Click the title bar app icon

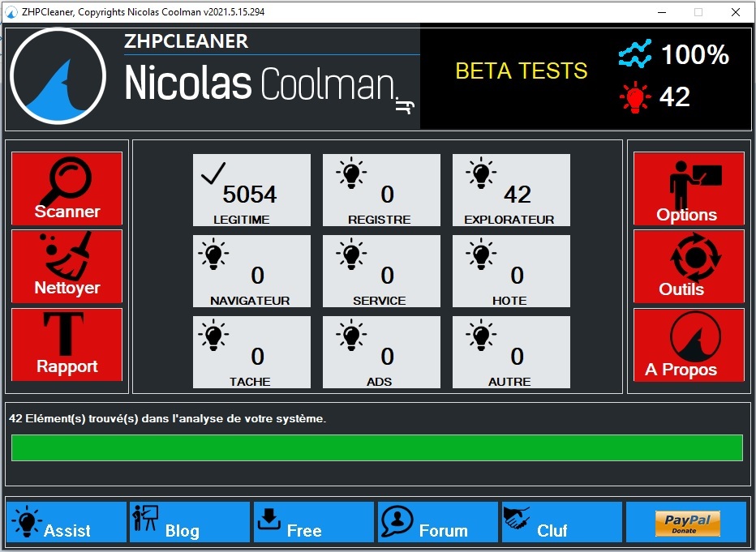point(11,12)
